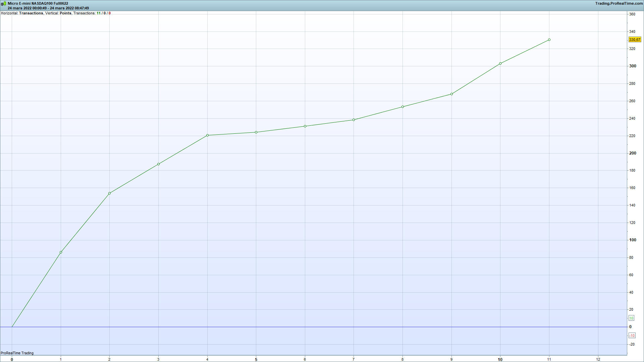Screen dimensions: 644x362
Task: Click the data point at transaction 2
Action: [109, 193]
